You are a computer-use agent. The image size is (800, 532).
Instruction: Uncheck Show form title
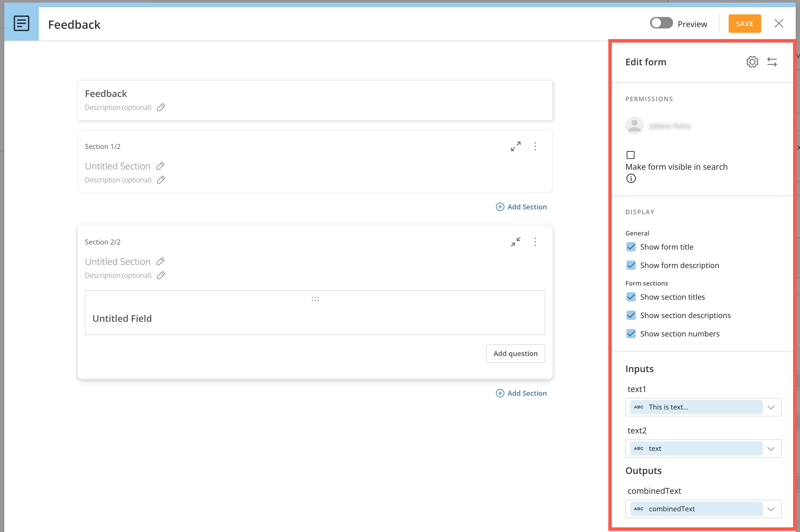coord(631,247)
